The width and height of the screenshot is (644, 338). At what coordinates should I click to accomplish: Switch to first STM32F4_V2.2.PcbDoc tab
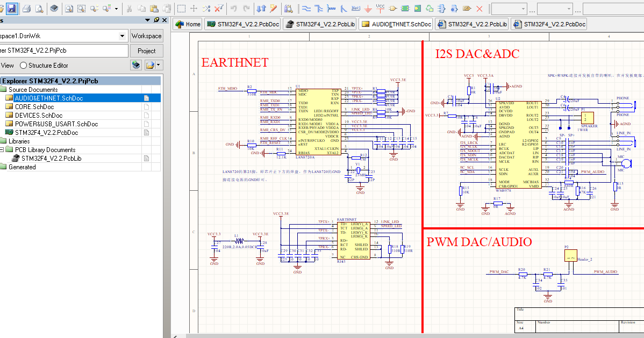click(x=243, y=24)
